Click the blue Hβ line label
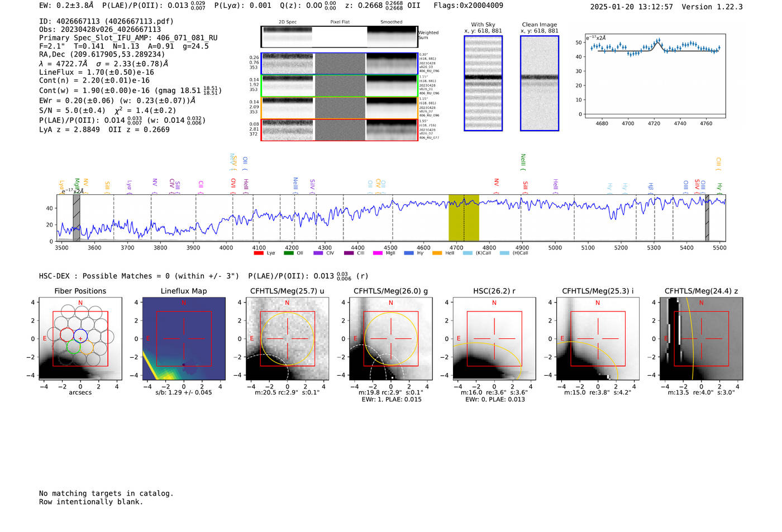The width and height of the screenshot is (782, 532). click(651, 187)
